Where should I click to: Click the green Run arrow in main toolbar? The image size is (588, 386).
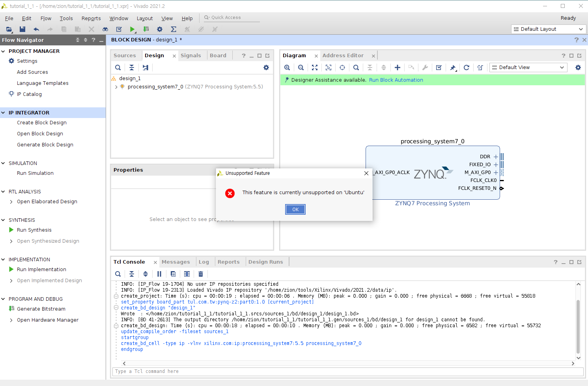(x=133, y=29)
